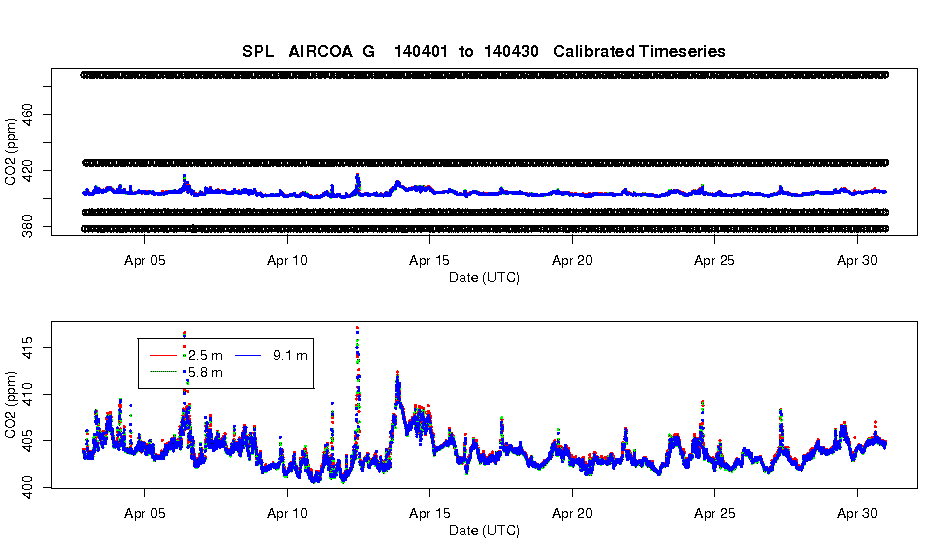Click 'Apr 25' under the 380–460 ppm plot
Viewport: 936px width, 540px height.
pos(714,261)
